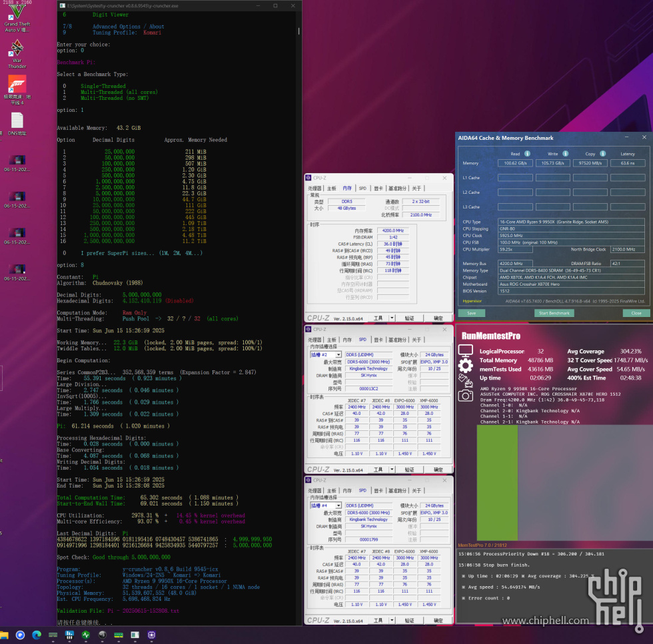Click the dark sphere app icon on taskbar

click(x=103, y=635)
